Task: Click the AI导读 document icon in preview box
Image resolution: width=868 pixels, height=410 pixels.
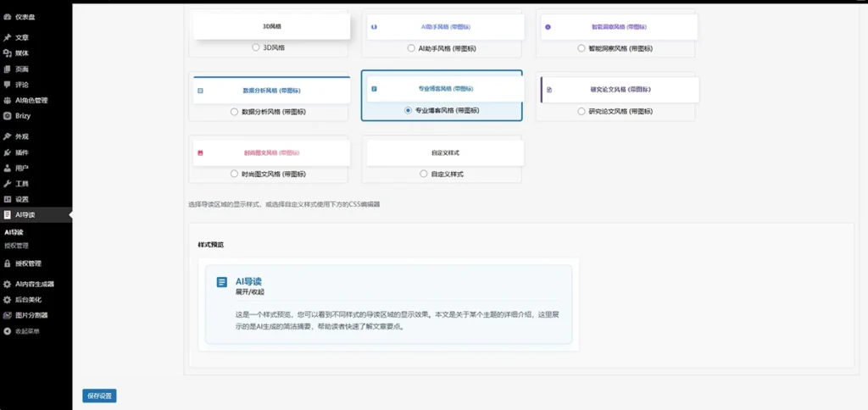Action: click(x=222, y=282)
